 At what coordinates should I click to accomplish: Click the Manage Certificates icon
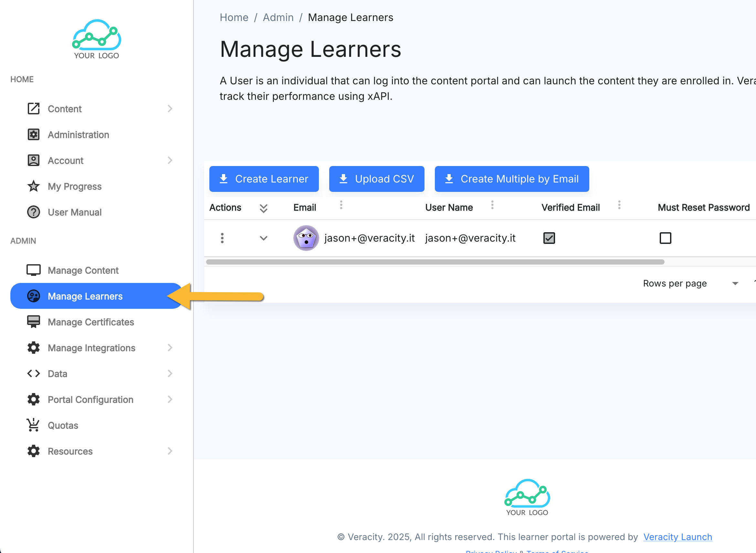pos(34,322)
